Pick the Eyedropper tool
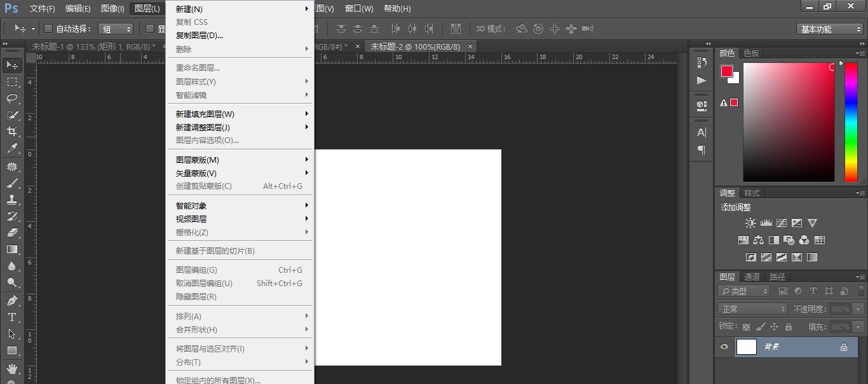Image resolution: width=868 pixels, height=384 pixels. tap(12, 149)
